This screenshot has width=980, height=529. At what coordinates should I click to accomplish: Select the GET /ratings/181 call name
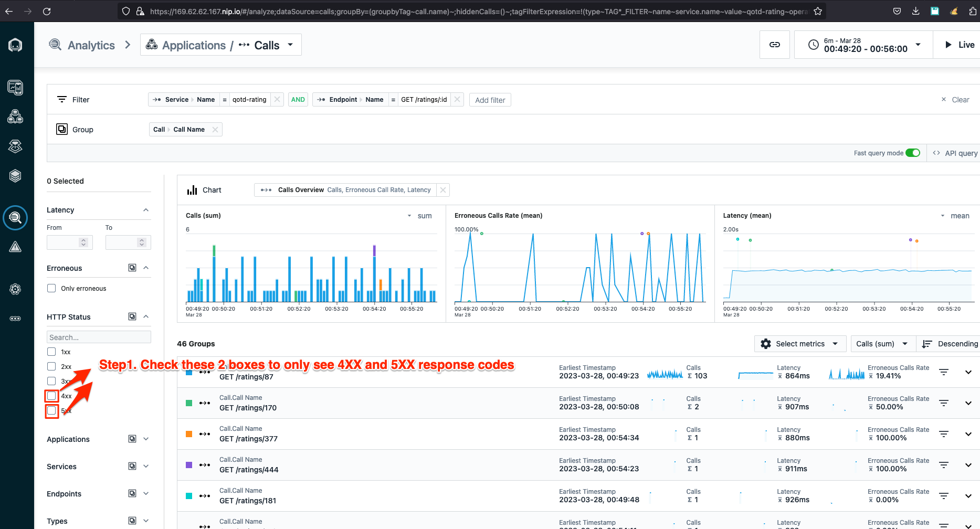(248, 501)
